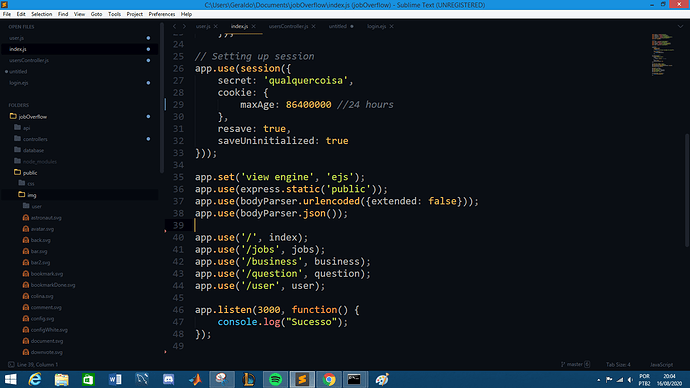This screenshot has width=690, height=388.
Task: Expand the database folder
Action: (18, 150)
